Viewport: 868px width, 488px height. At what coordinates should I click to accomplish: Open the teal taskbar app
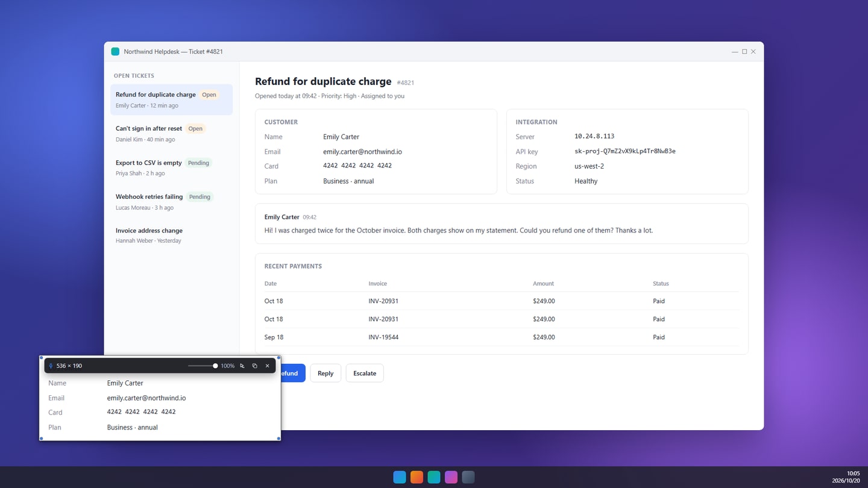click(x=434, y=477)
